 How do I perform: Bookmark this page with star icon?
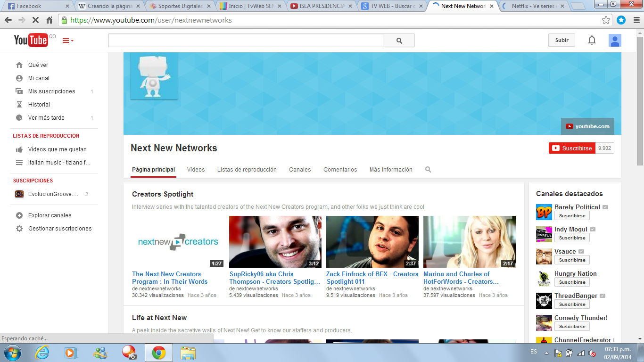pos(606,20)
